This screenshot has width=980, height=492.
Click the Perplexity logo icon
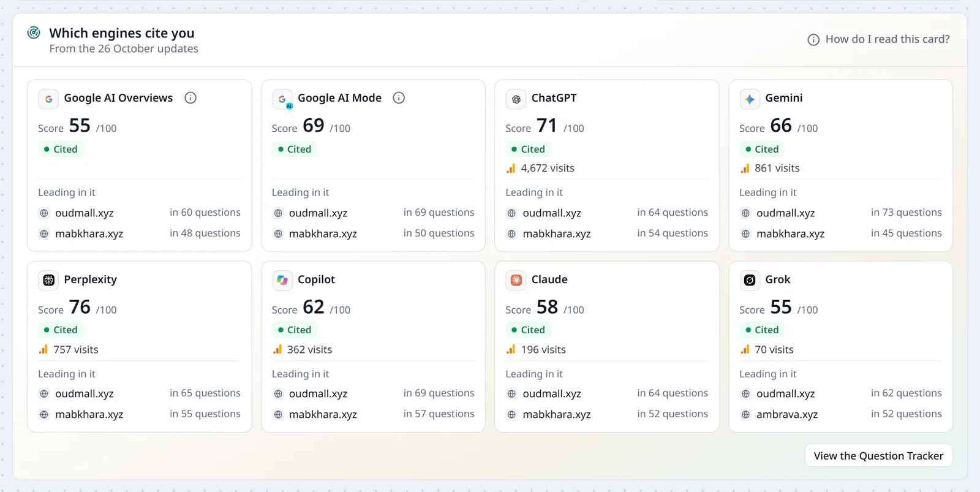tap(48, 280)
